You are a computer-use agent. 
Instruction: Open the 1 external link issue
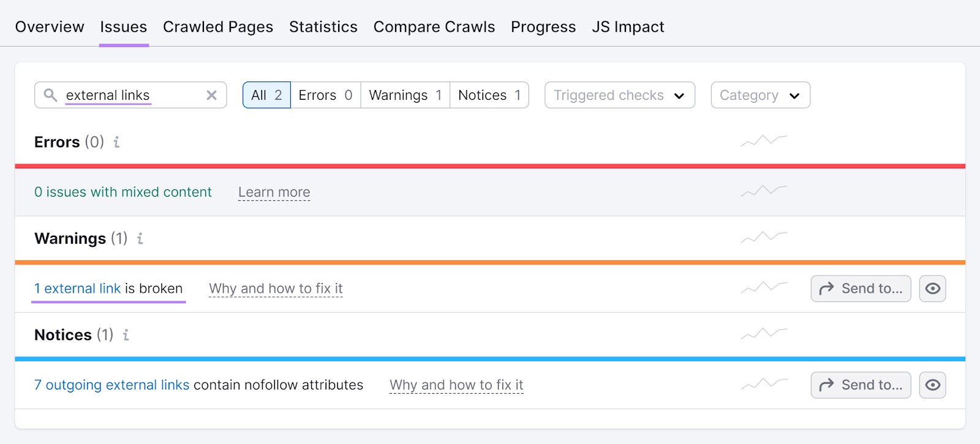point(77,288)
